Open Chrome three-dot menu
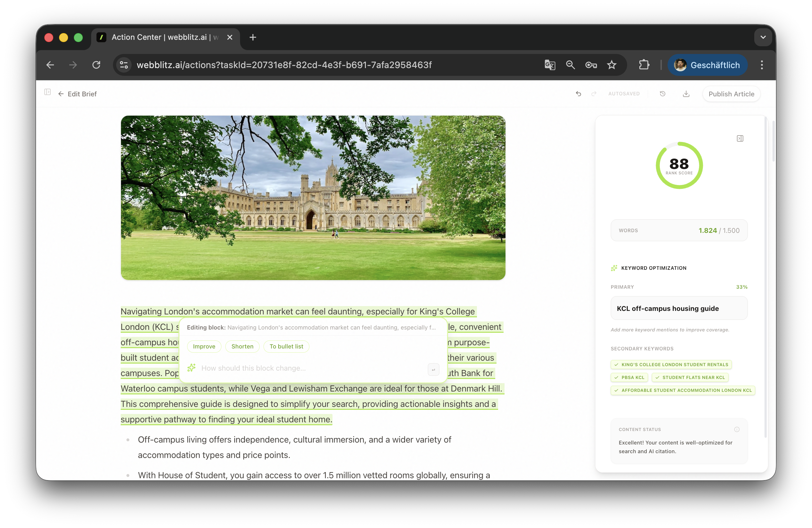 [x=762, y=65]
